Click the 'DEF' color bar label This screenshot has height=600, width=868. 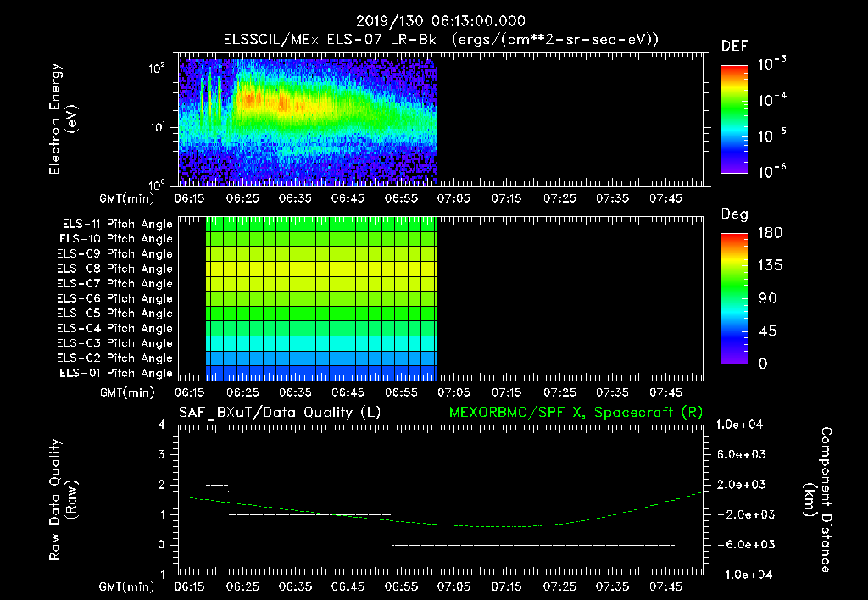point(734,46)
